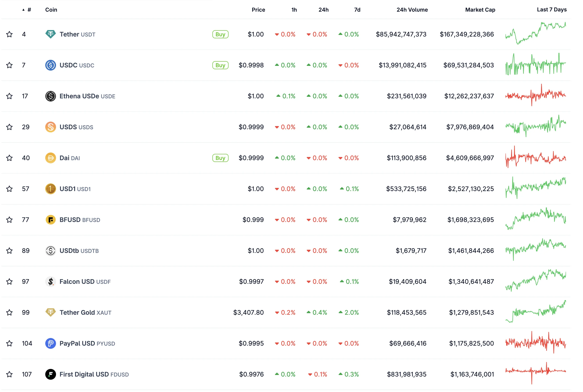This screenshot has width=583, height=392.
Task: Favorite Tether using its star icon
Action: [x=9, y=34]
